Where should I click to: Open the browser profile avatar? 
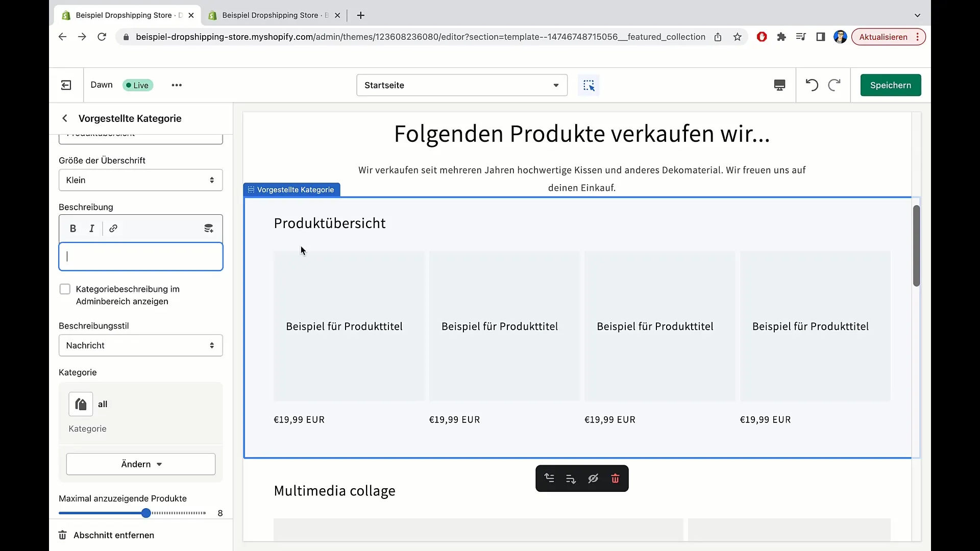pyautogui.click(x=840, y=37)
